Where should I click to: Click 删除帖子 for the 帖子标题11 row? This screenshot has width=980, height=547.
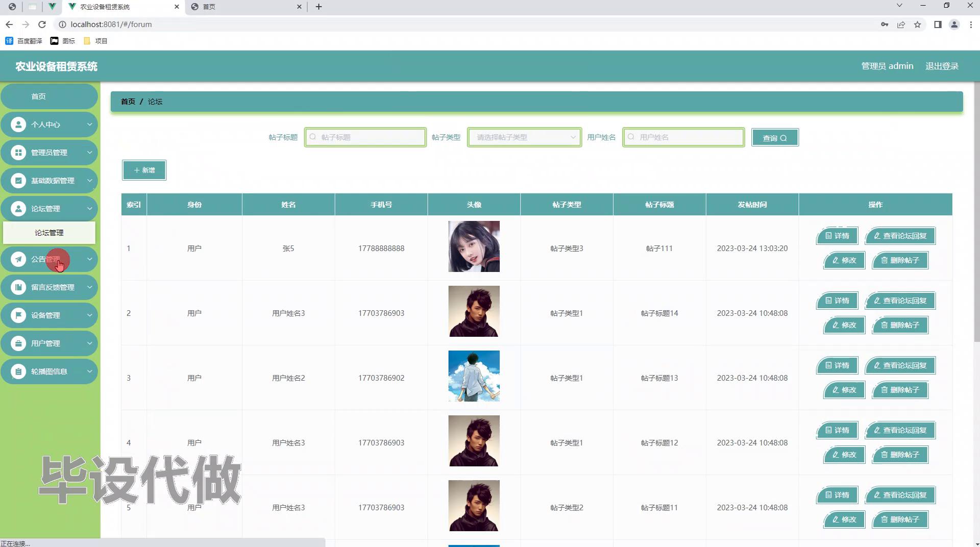click(x=900, y=519)
